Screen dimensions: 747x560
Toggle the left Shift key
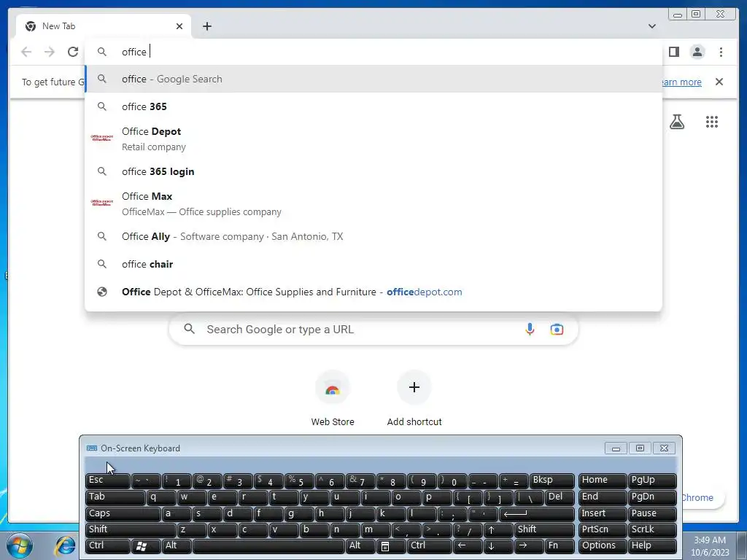coord(131,529)
